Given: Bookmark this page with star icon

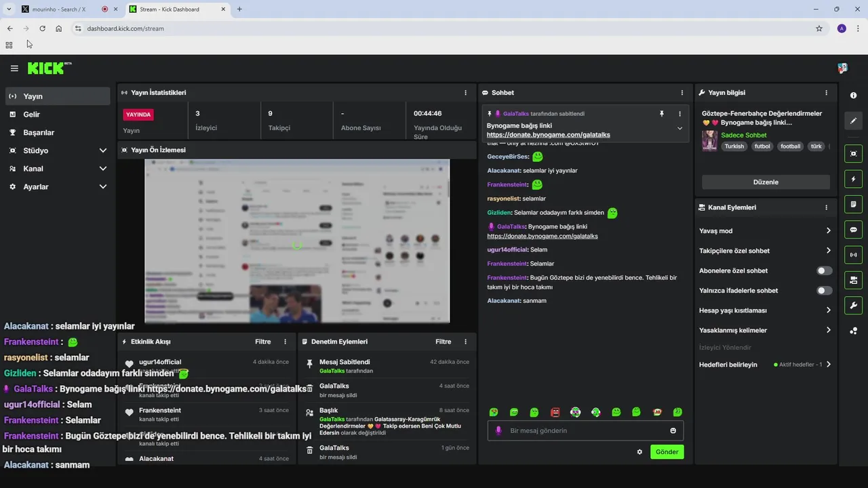Looking at the screenshot, I should (818, 28).
